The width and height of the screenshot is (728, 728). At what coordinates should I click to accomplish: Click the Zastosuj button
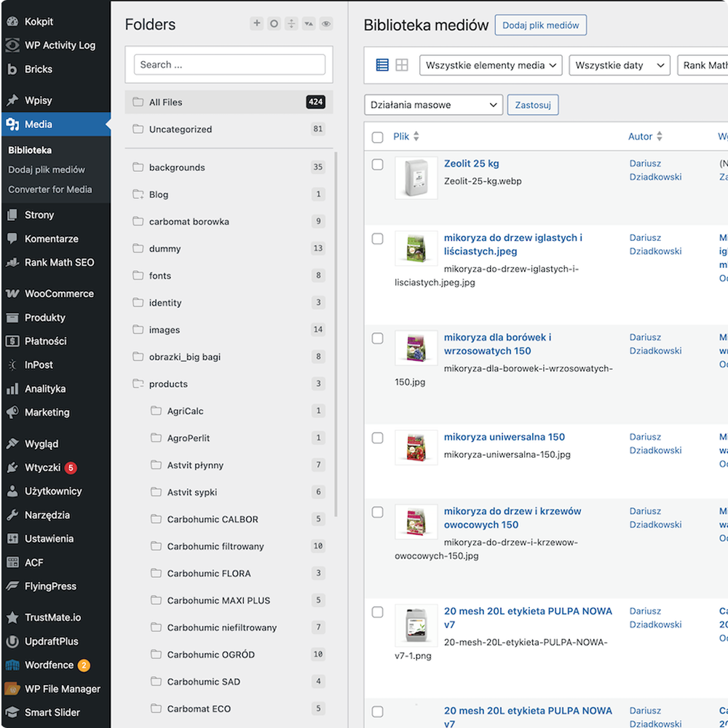click(x=532, y=105)
